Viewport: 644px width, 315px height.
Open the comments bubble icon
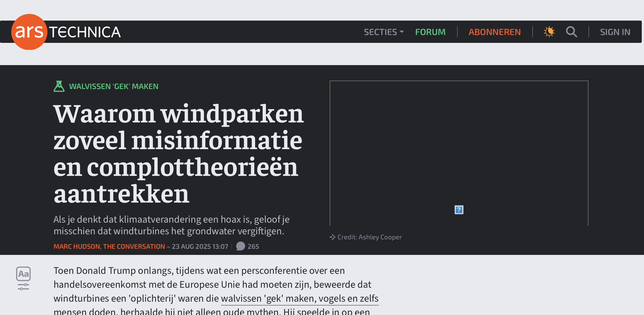pyautogui.click(x=240, y=246)
